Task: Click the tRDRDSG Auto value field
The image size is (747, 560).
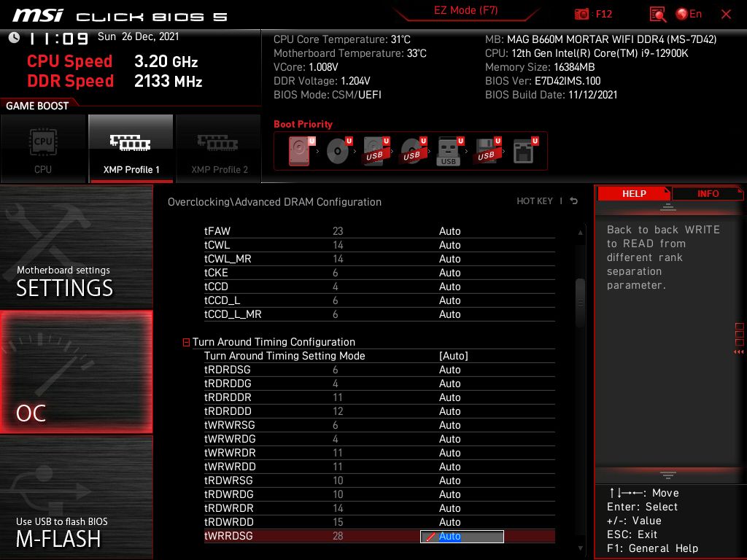Action: click(x=449, y=370)
